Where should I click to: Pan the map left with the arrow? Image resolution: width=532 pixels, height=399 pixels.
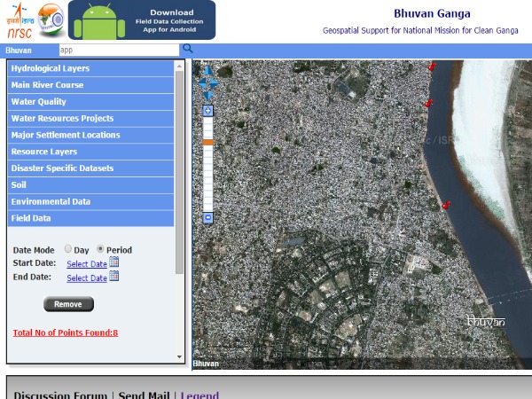tap(202, 83)
